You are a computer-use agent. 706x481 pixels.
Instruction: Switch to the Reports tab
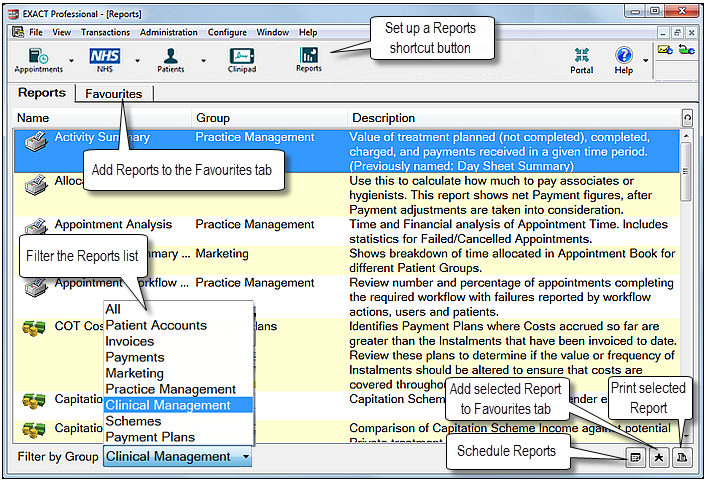(x=42, y=92)
